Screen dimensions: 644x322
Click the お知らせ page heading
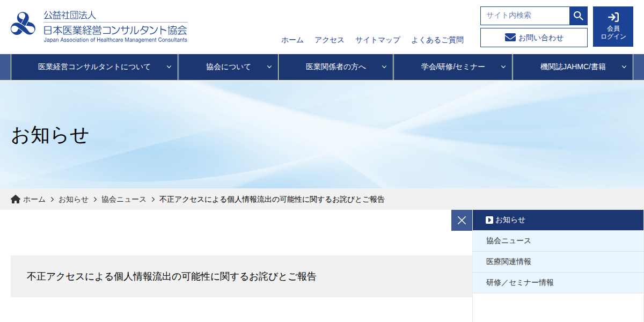pos(50,135)
